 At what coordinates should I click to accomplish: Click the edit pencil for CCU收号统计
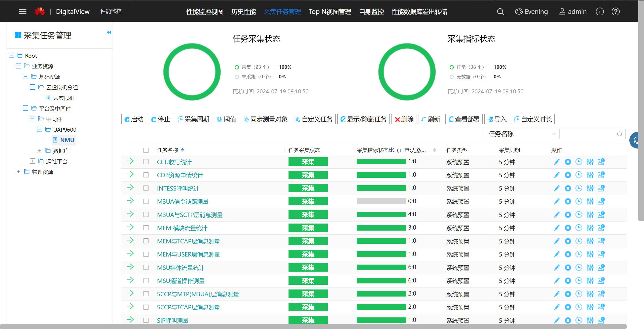pyautogui.click(x=557, y=162)
